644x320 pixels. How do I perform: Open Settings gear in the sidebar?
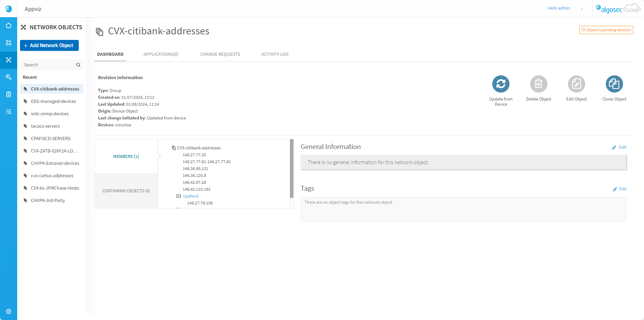(9, 311)
